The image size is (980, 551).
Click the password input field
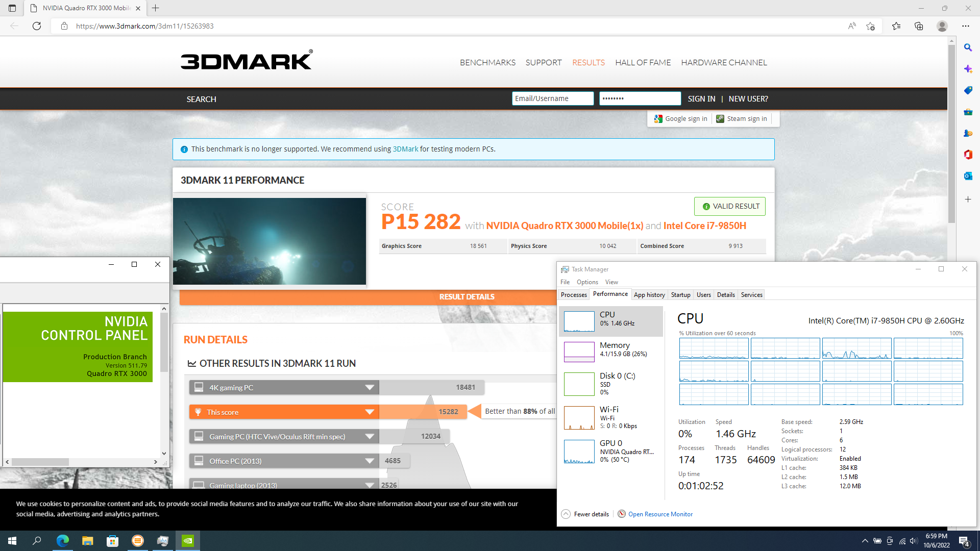coord(640,98)
